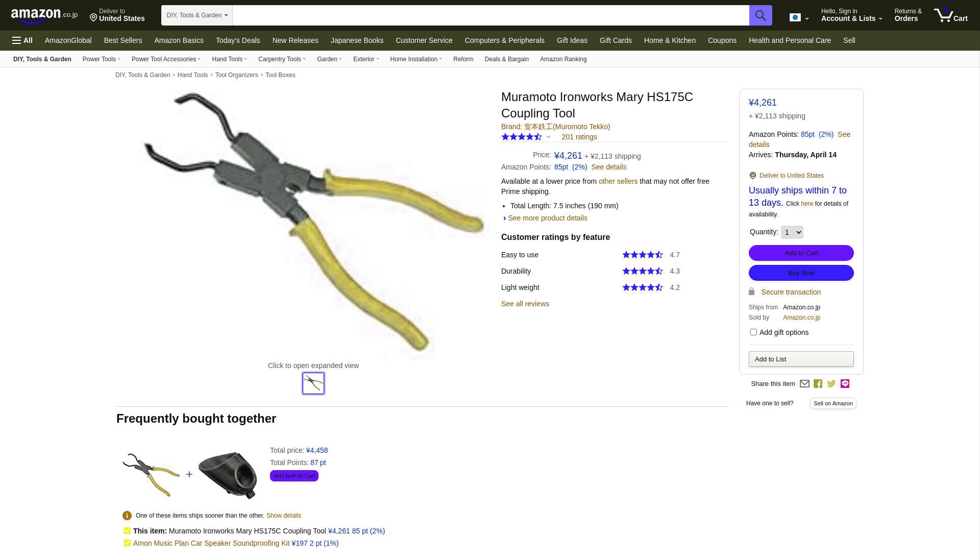Expand the star rating breakdown popover
980x560 pixels.
[548, 137]
